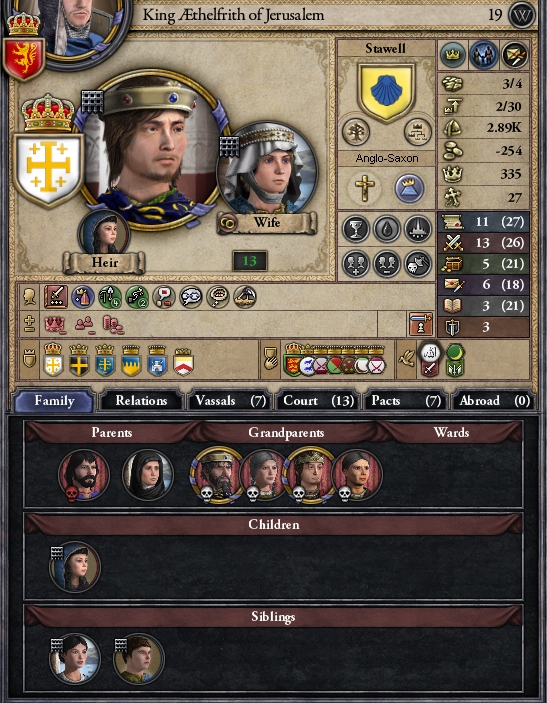Open the Vassals (7) tab
Image resolution: width=547 pixels, height=703 pixels.
230,400
